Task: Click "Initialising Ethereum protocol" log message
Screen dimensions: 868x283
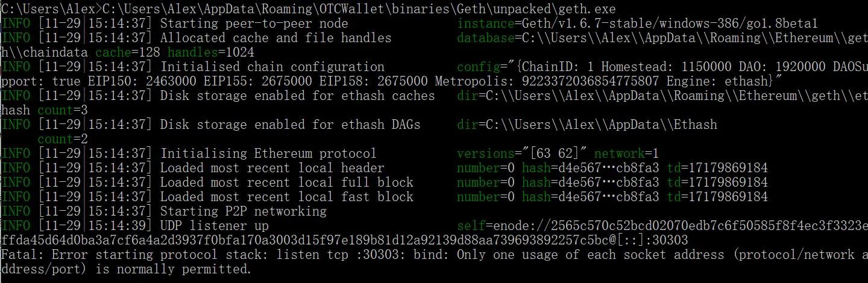Action: (268, 154)
